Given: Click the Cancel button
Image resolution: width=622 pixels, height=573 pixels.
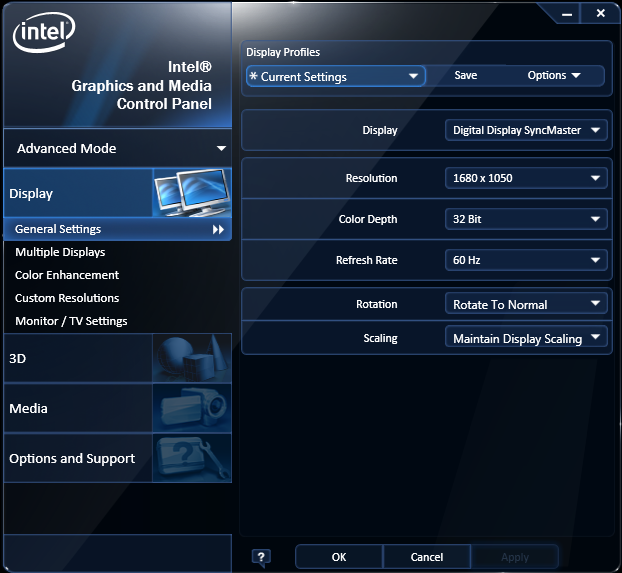Looking at the screenshot, I should coord(427,557).
